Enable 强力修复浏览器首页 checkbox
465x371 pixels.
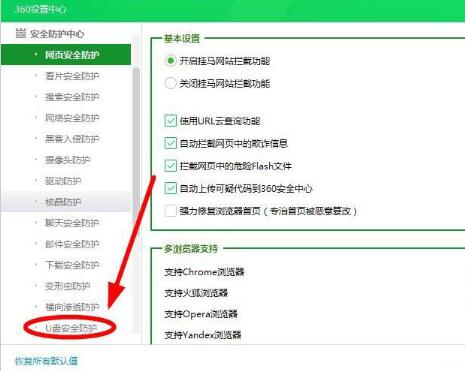pyautogui.click(x=170, y=211)
